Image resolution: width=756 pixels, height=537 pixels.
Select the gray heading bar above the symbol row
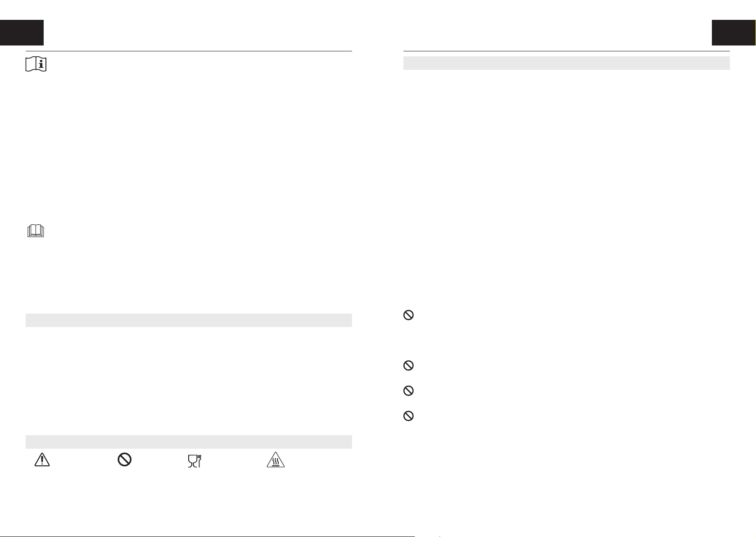[189, 441]
